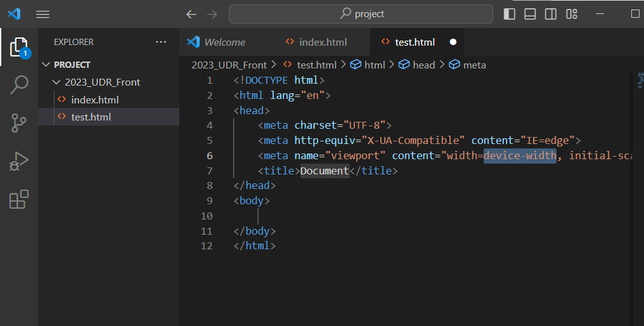644x326 pixels.
Task: Click the VS Code logo in title bar
Action: (14, 14)
